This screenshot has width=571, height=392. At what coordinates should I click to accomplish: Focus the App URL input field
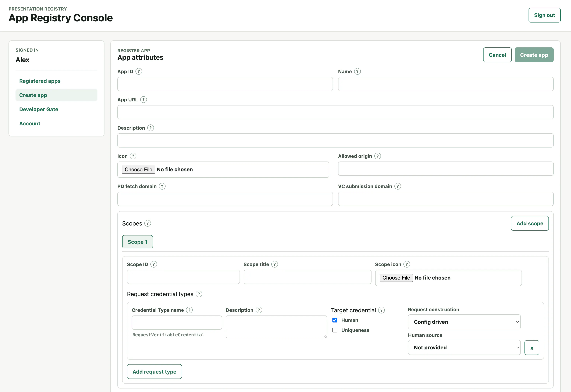tap(335, 112)
